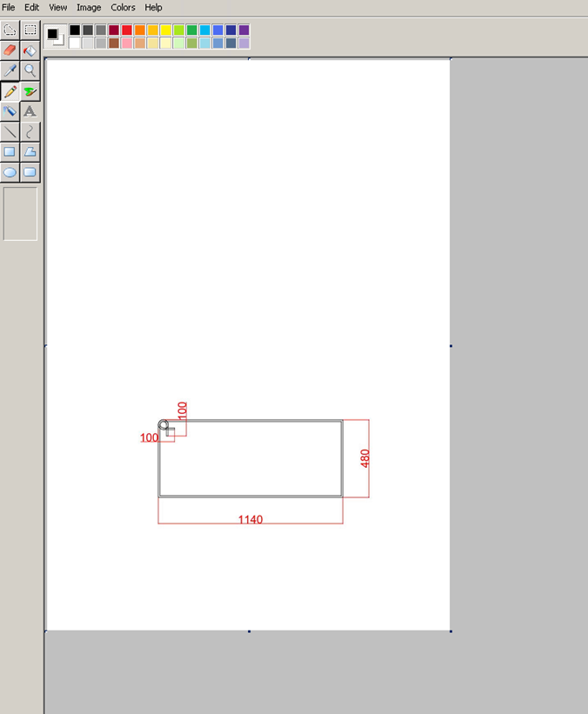Click the right-middle canvas resize handle

coord(451,346)
